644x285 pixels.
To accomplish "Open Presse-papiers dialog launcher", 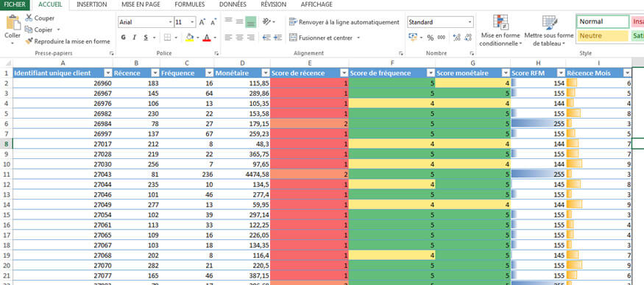I will pos(111,53).
